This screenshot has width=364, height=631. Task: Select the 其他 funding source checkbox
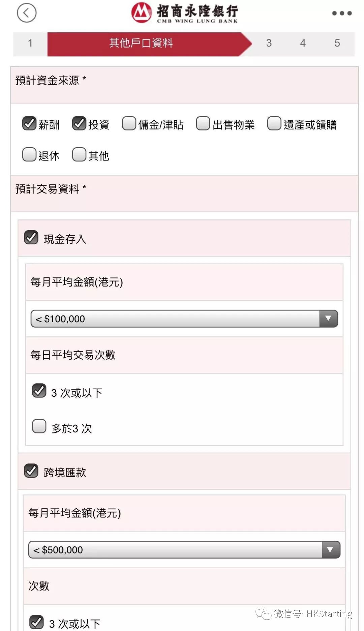click(x=80, y=155)
